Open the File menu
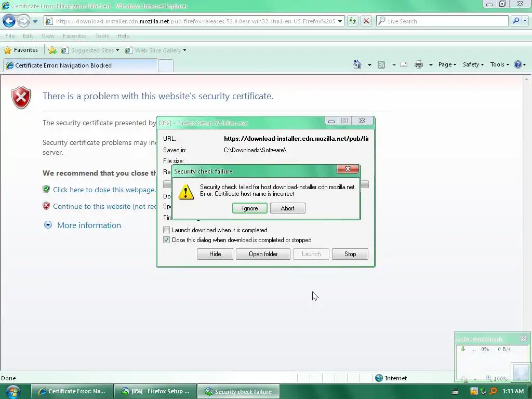Viewport: 532px width, 399px height. [x=10, y=36]
